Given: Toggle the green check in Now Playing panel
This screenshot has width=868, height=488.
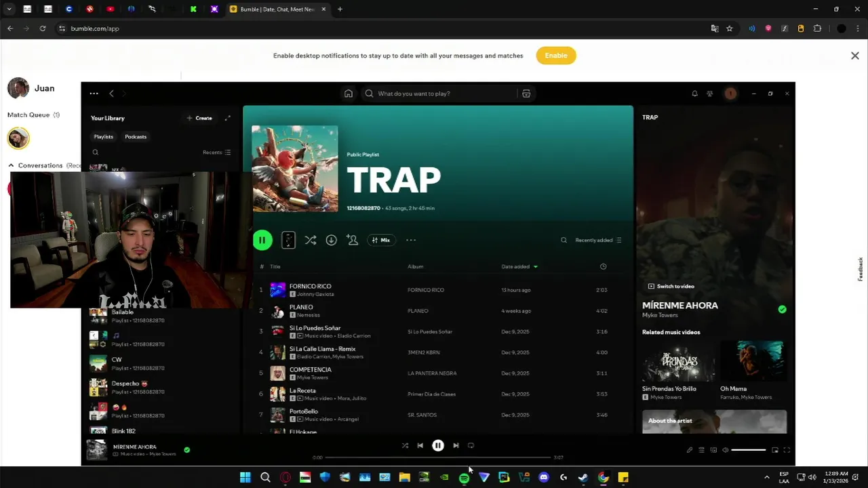Looking at the screenshot, I should (x=782, y=309).
